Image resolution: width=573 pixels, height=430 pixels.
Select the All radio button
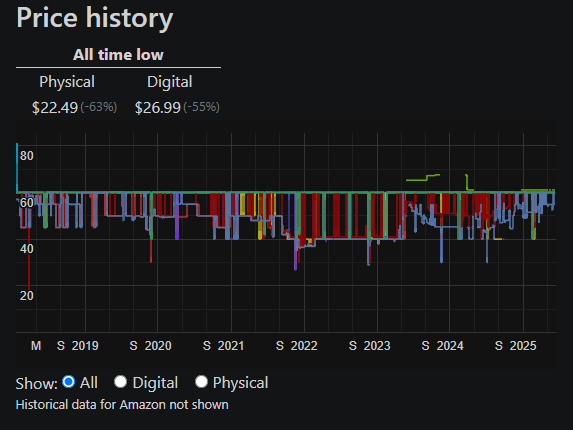(x=68, y=382)
